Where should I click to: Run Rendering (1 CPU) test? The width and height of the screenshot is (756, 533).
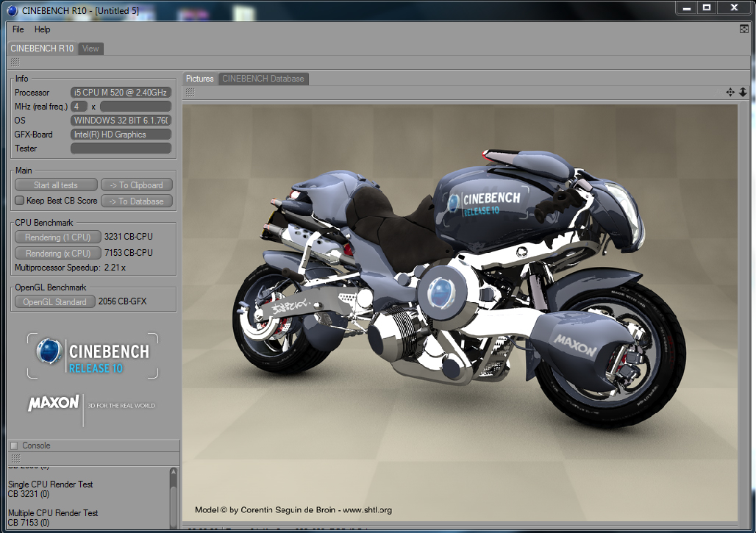(x=58, y=237)
